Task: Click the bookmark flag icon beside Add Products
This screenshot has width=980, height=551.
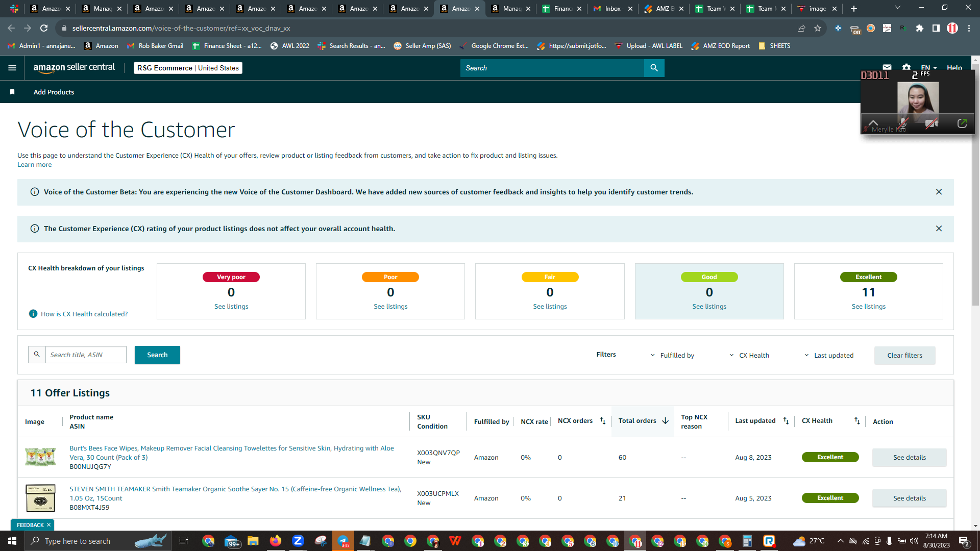Action: coord(12,92)
